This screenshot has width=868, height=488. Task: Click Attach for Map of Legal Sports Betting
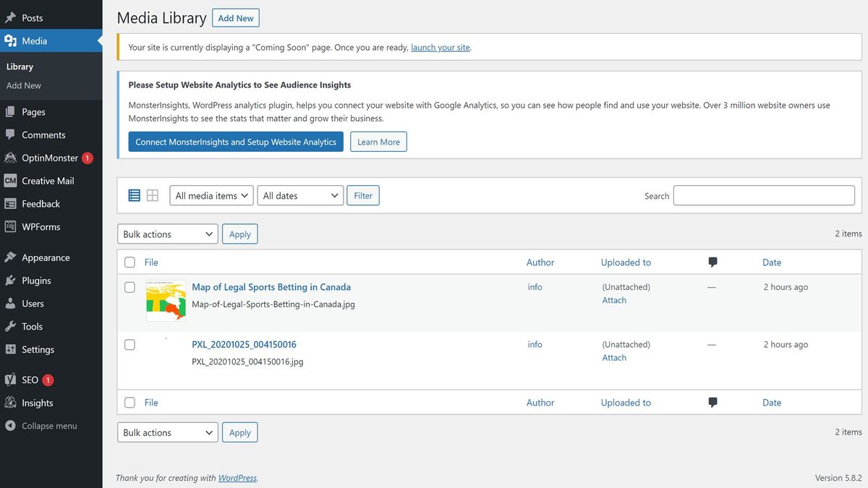click(614, 300)
